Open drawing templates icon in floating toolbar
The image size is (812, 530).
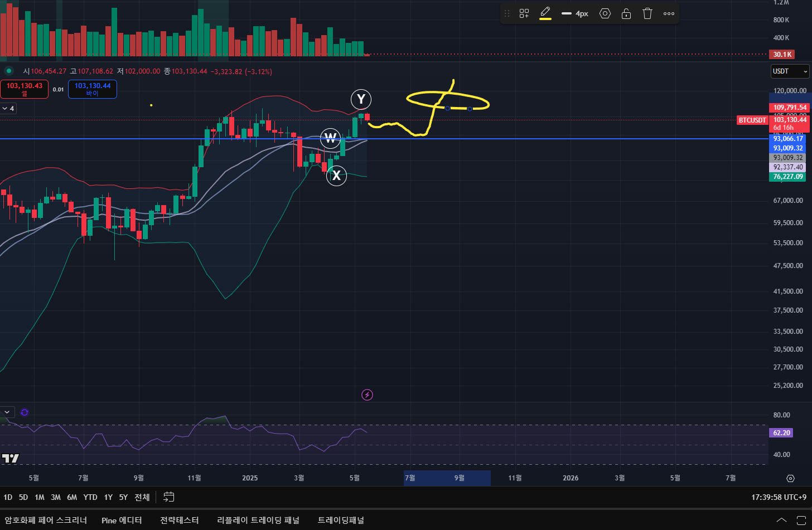pos(524,13)
